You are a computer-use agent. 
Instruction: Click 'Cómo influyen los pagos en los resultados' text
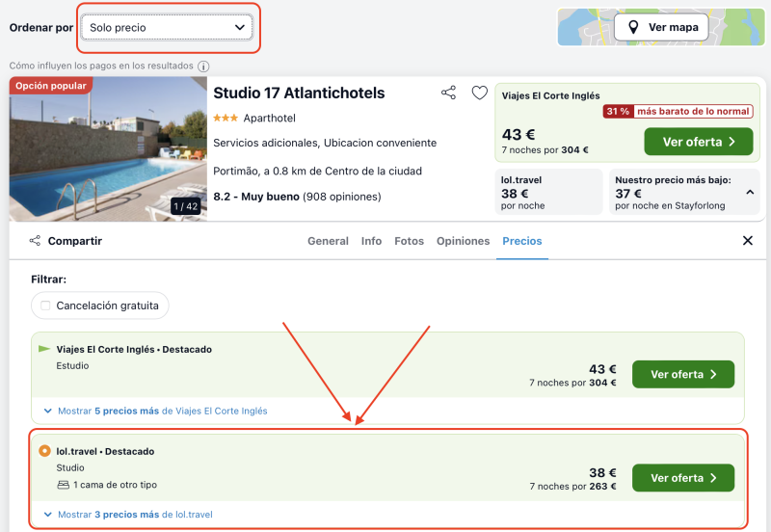[x=101, y=66]
